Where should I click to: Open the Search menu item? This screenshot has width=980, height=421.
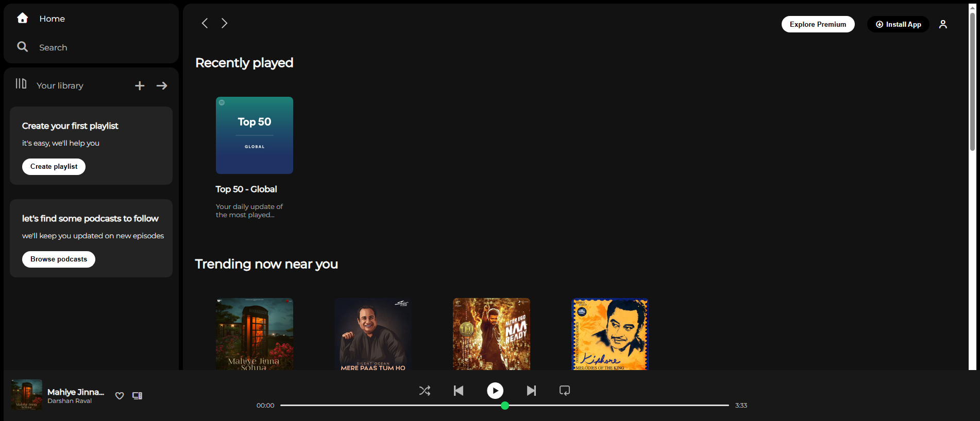pos(53,47)
